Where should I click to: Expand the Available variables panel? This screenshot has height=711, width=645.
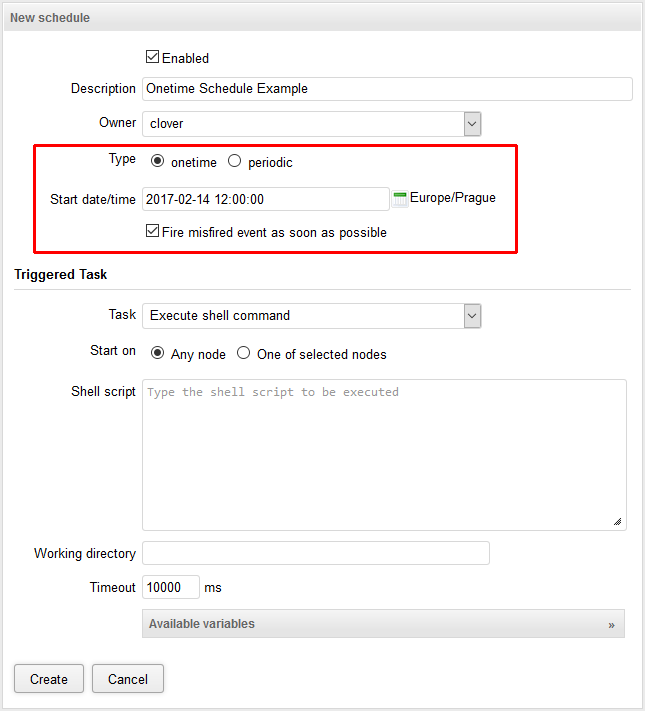383,624
